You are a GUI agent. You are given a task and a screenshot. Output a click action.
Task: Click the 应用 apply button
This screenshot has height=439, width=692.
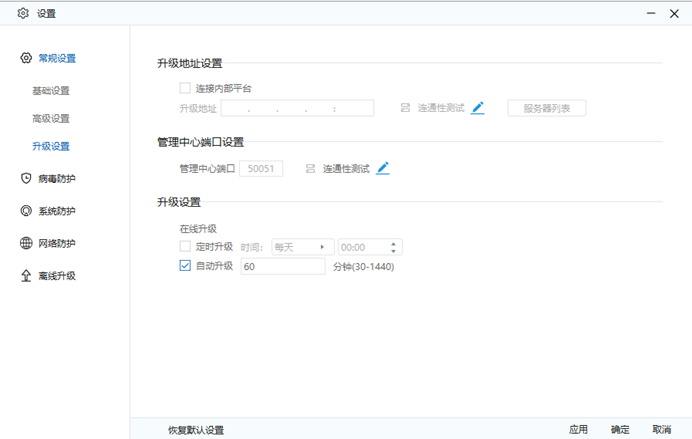coord(578,430)
